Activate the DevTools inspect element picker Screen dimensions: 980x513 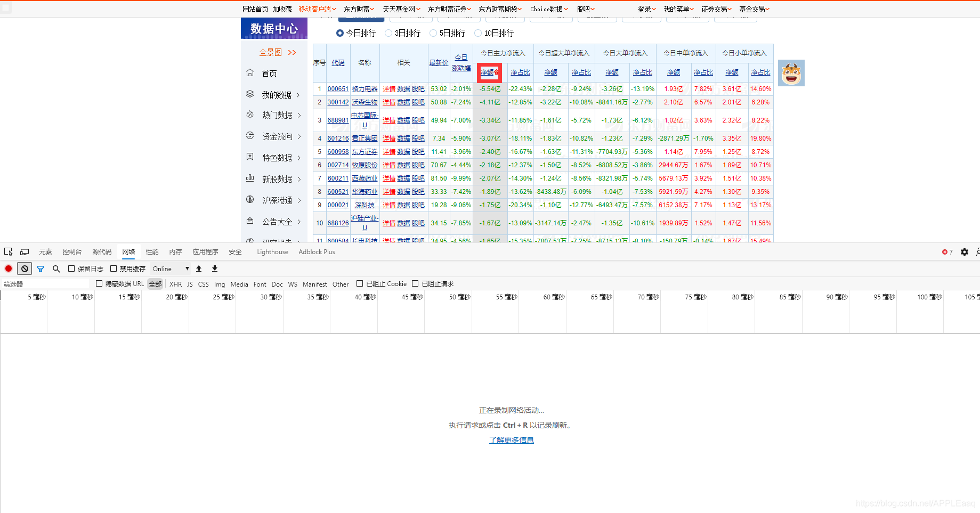pyautogui.click(x=9, y=252)
